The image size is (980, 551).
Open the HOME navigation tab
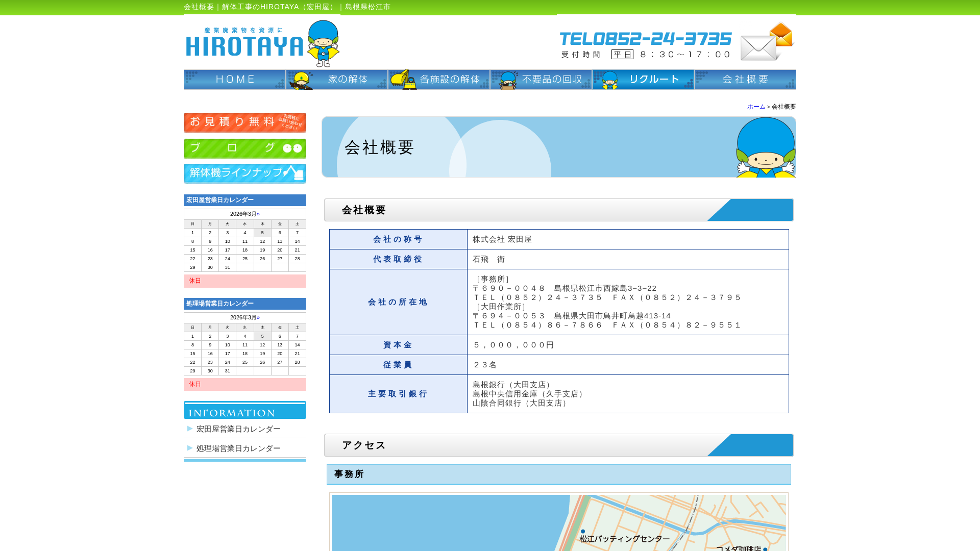point(235,80)
